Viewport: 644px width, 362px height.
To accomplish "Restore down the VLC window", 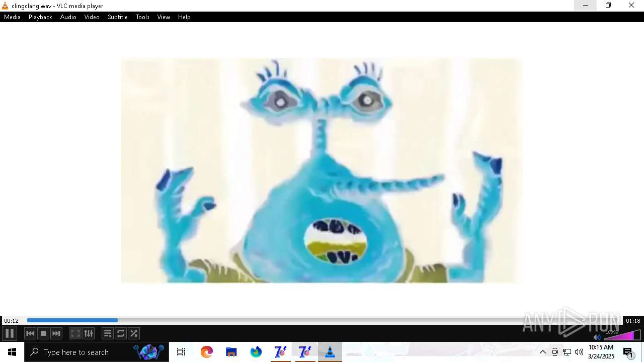I will pyautogui.click(x=608, y=6).
